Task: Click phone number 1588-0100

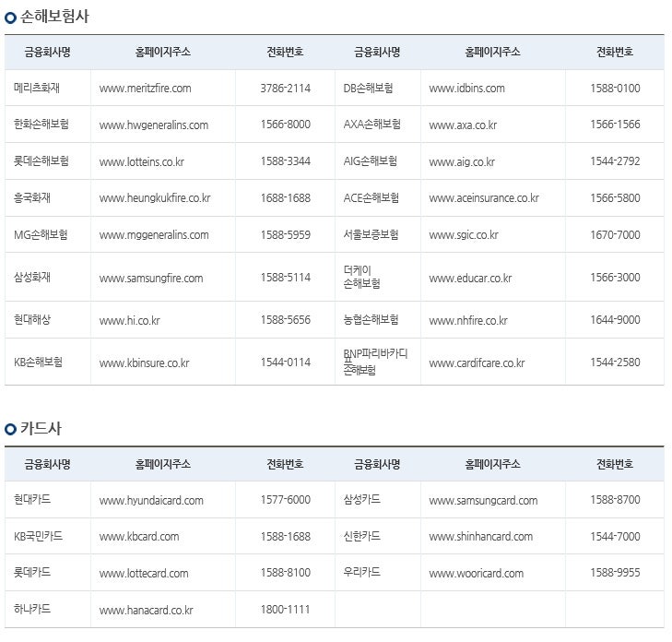Action: [x=615, y=89]
